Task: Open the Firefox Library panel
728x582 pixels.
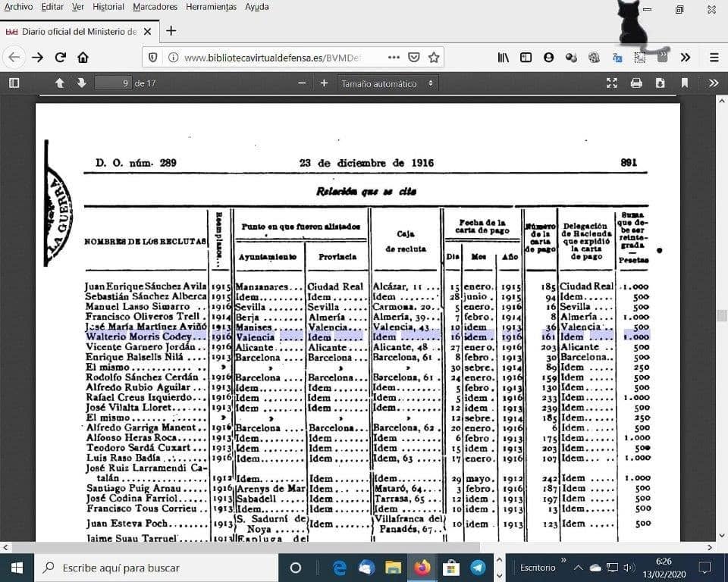Action: [504, 58]
